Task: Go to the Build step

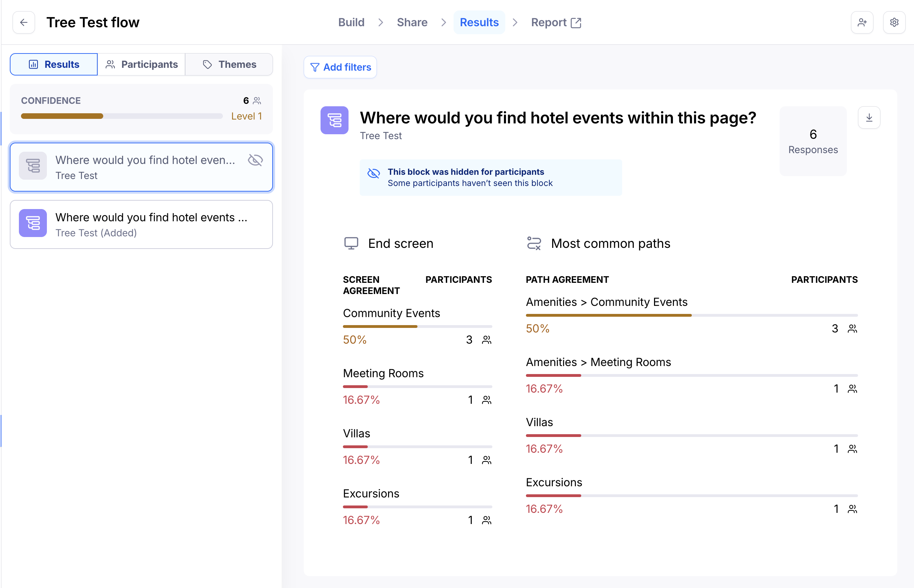Action: (351, 22)
